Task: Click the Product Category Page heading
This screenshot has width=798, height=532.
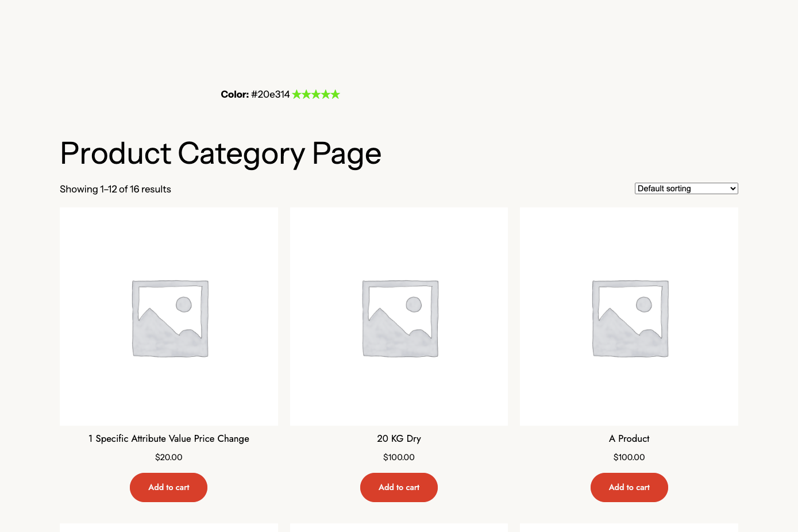Action: [221, 154]
